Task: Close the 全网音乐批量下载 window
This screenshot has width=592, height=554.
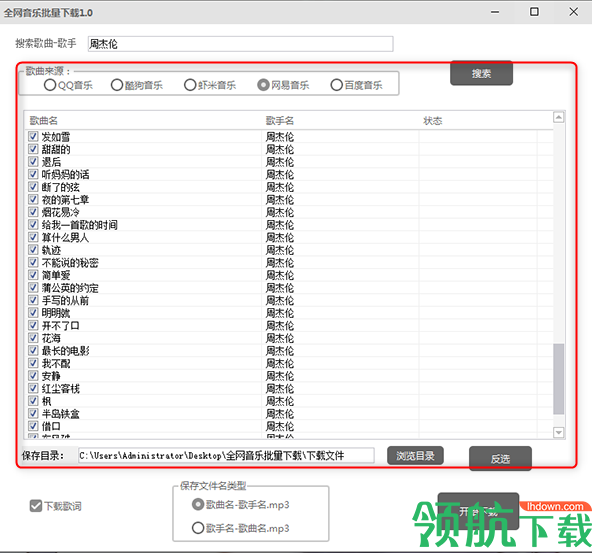Action: point(574,12)
